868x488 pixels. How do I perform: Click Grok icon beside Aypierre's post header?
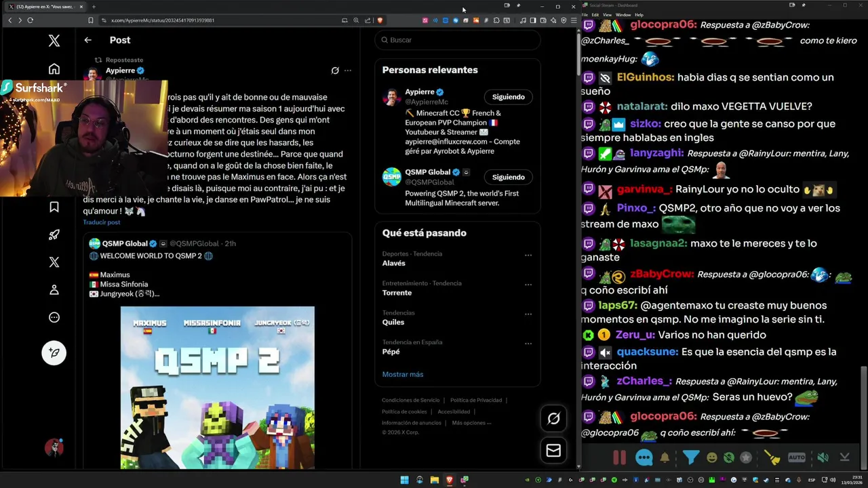(335, 70)
